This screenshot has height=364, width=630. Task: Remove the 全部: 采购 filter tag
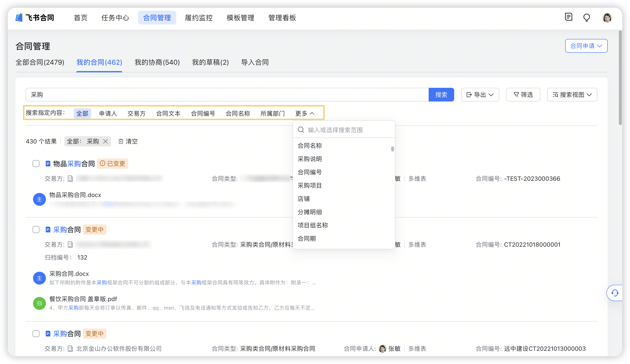[x=106, y=141]
